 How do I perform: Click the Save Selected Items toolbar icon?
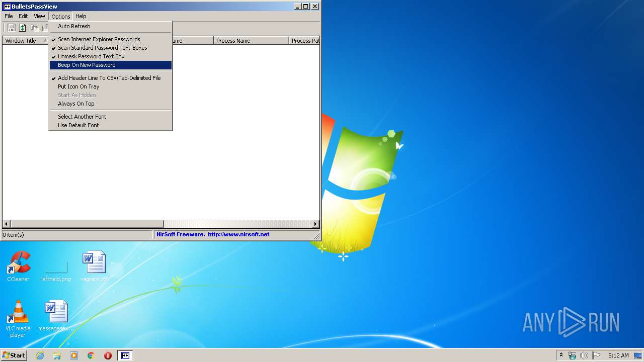[x=11, y=28]
